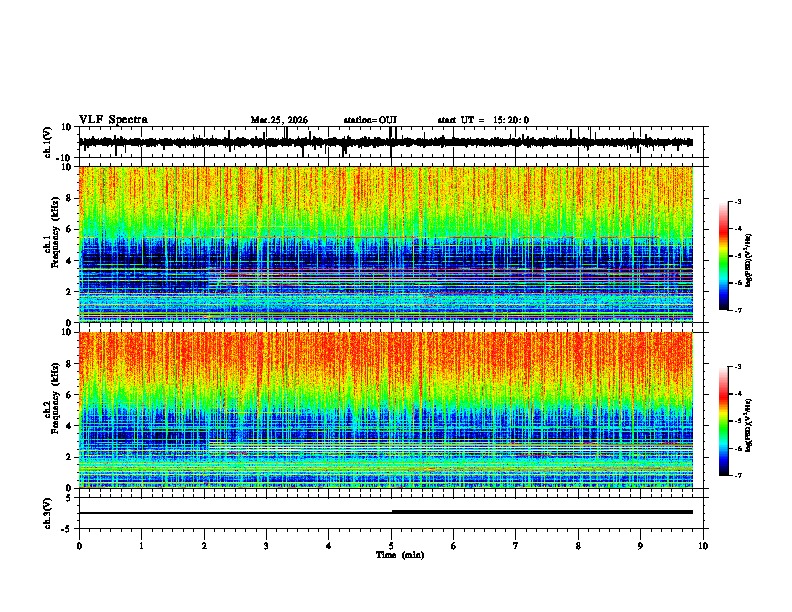
Task: Click the "5" tick on the Time axis
Action: [x=391, y=546]
